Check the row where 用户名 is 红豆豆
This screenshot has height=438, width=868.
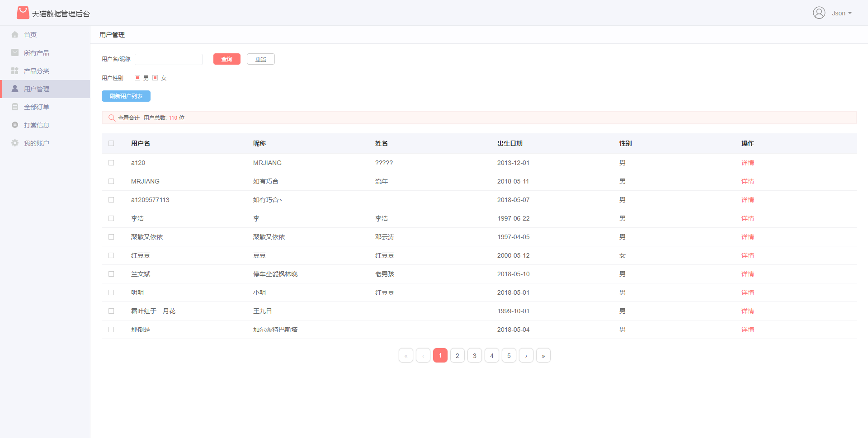(x=111, y=255)
